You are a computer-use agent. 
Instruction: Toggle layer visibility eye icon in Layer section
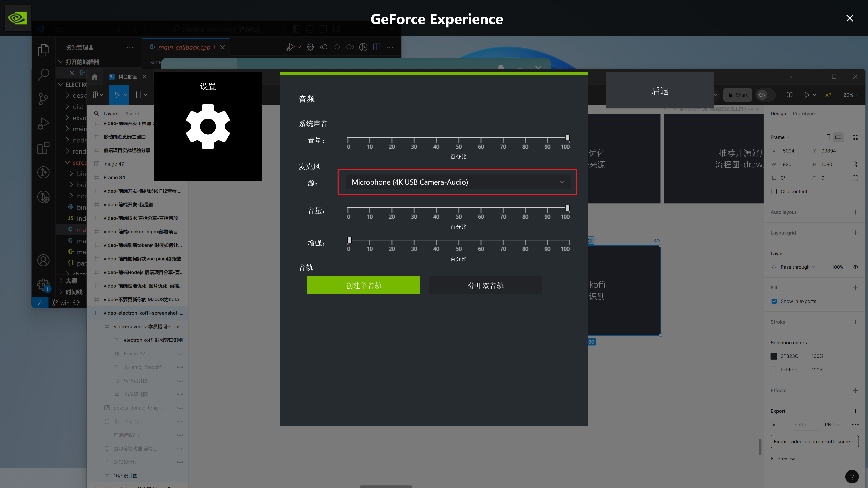point(855,267)
